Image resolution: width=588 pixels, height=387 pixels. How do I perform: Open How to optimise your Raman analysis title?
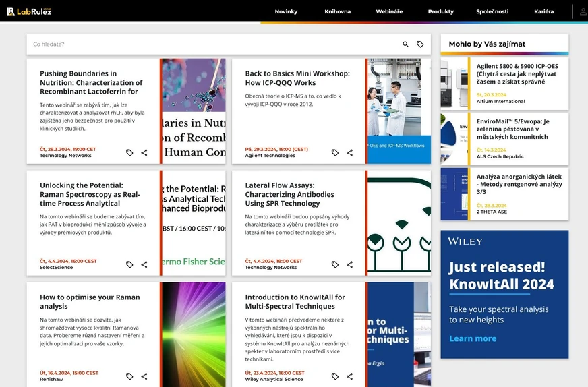pos(90,301)
